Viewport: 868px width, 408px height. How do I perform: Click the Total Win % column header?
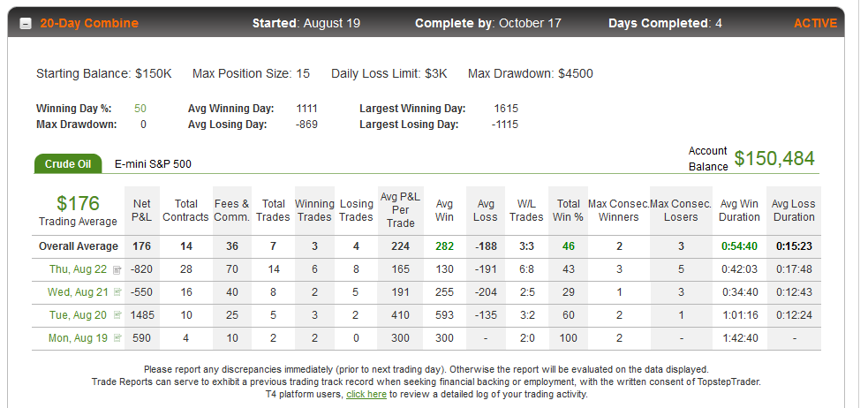(x=568, y=210)
